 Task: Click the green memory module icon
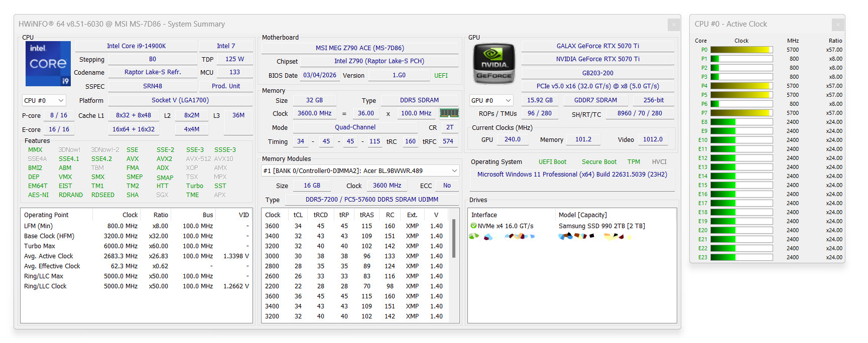449,113
